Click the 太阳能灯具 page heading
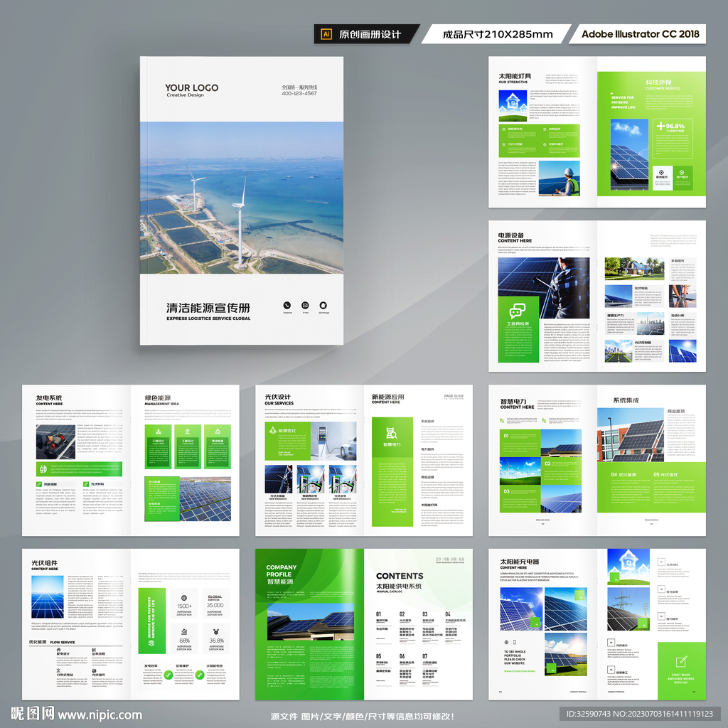 click(x=515, y=75)
